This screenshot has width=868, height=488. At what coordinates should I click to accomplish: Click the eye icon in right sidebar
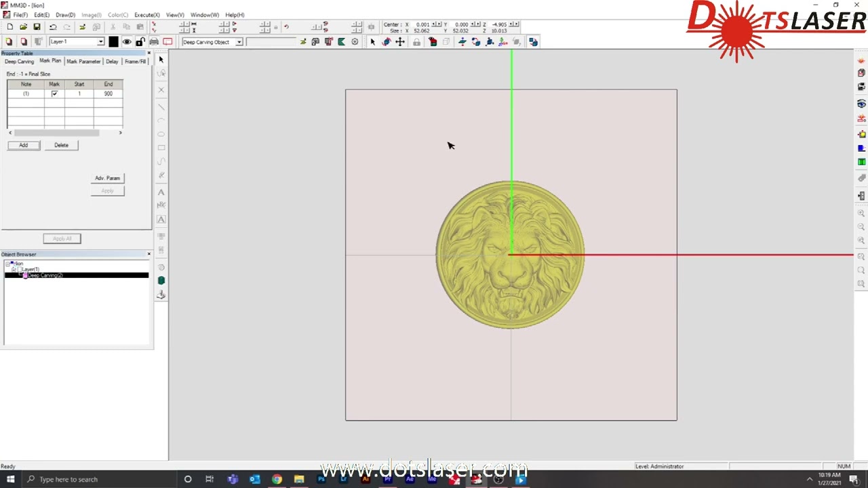(861, 104)
